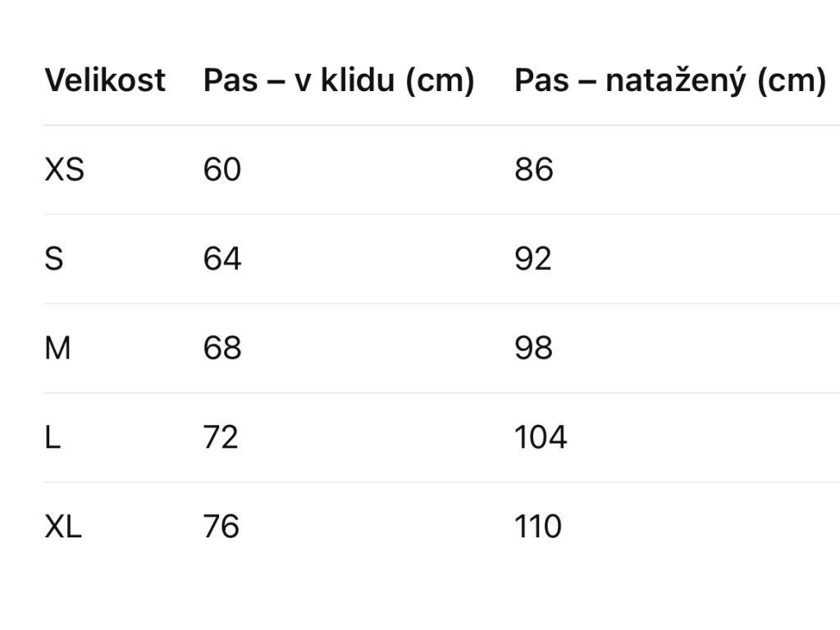Click the stretched waist value 110
The height and width of the screenshot is (630, 840).
(x=537, y=527)
